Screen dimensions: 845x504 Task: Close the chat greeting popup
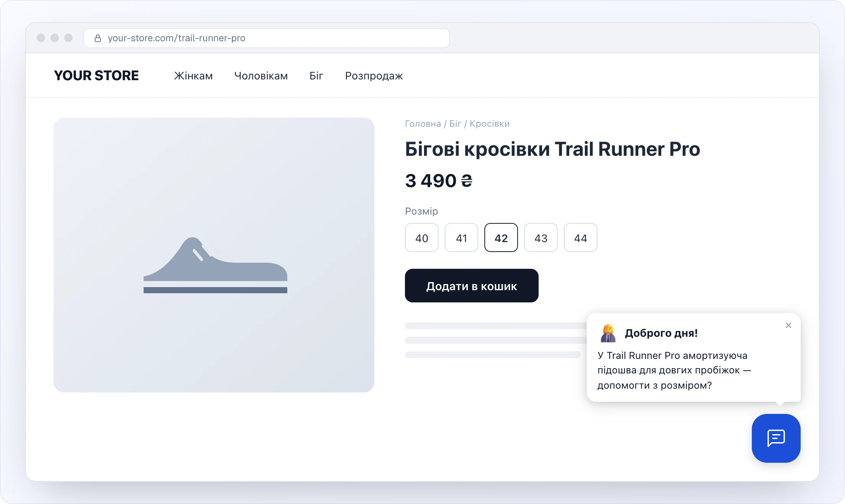[788, 325]
